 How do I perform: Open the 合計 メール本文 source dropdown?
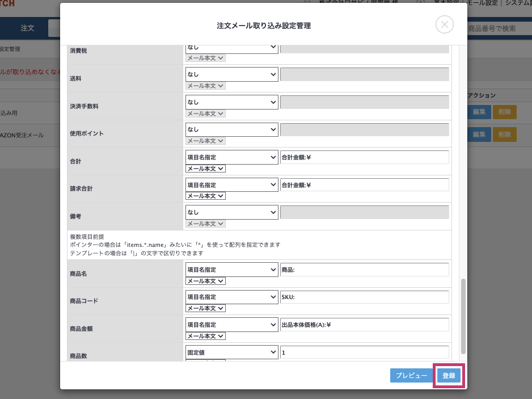click(206, 169)
